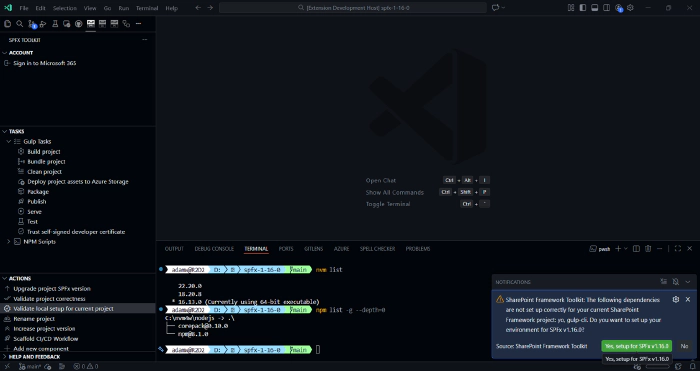The image size is (700, 371).
Task: Toggle secondary side bar visibility
Action: 606,8
